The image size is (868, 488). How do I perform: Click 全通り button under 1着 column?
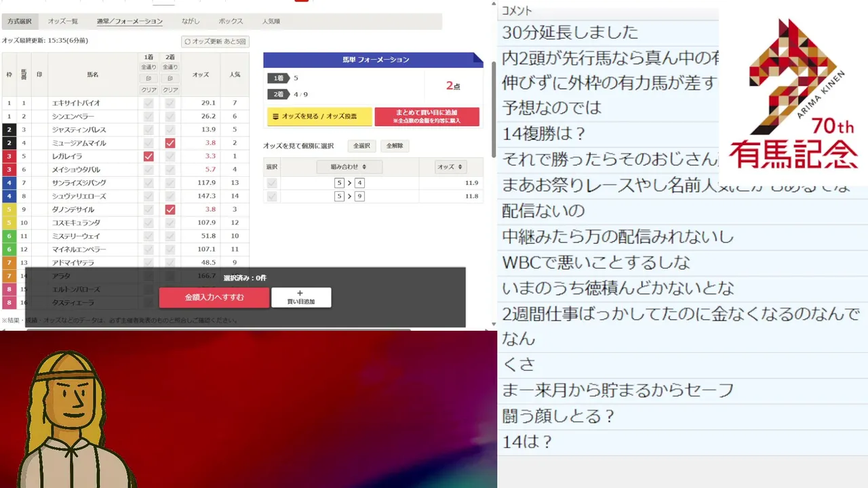click(x=149, y=67)
